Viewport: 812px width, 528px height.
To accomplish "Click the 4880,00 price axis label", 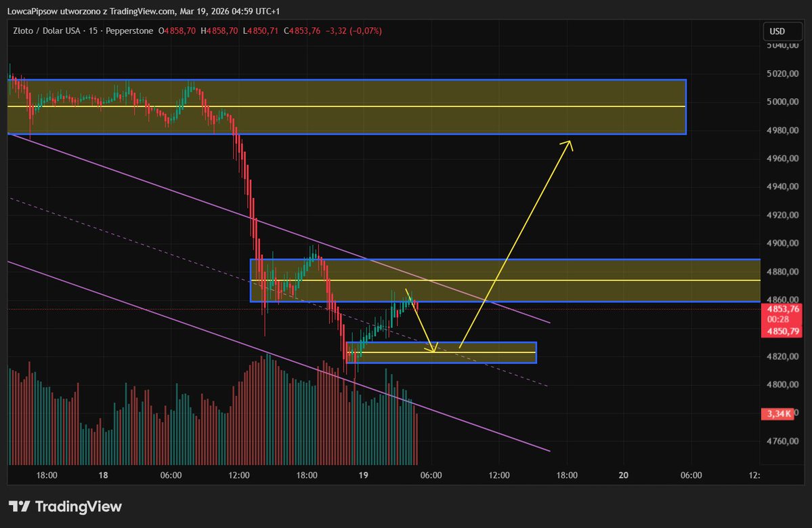I will pyautogui.click(x=782, y=272).
